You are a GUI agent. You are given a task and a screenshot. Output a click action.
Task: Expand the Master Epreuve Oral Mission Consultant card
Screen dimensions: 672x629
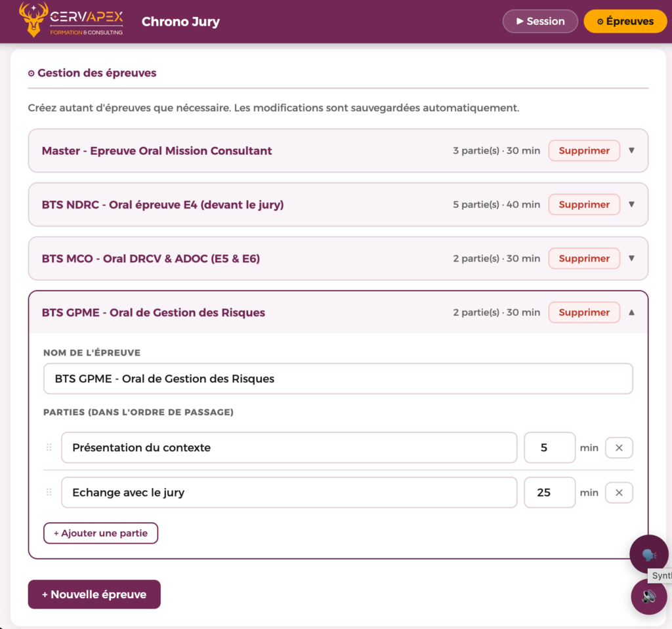[x=631, y=150]
